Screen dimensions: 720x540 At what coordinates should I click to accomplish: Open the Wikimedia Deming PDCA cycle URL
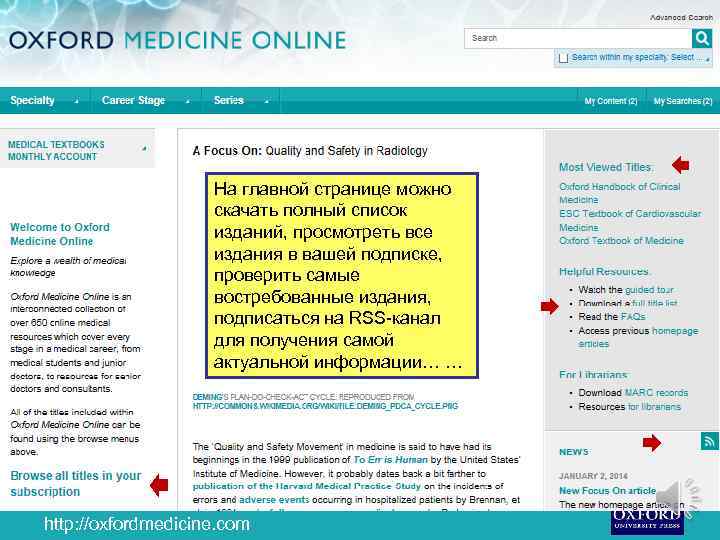tap(325, 406)
